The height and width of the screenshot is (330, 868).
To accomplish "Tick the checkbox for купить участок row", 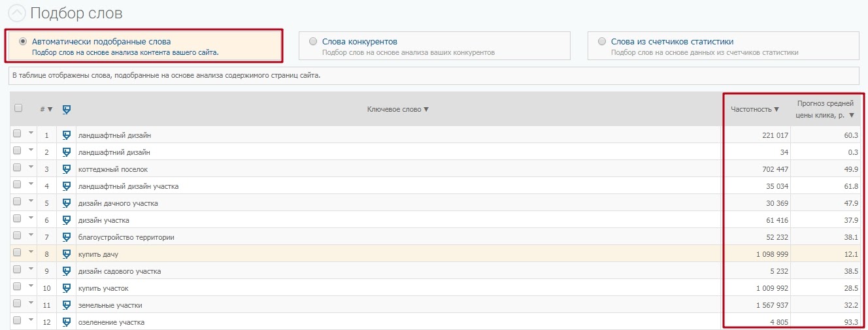I will pyautogui.click(x=17, y=287).
